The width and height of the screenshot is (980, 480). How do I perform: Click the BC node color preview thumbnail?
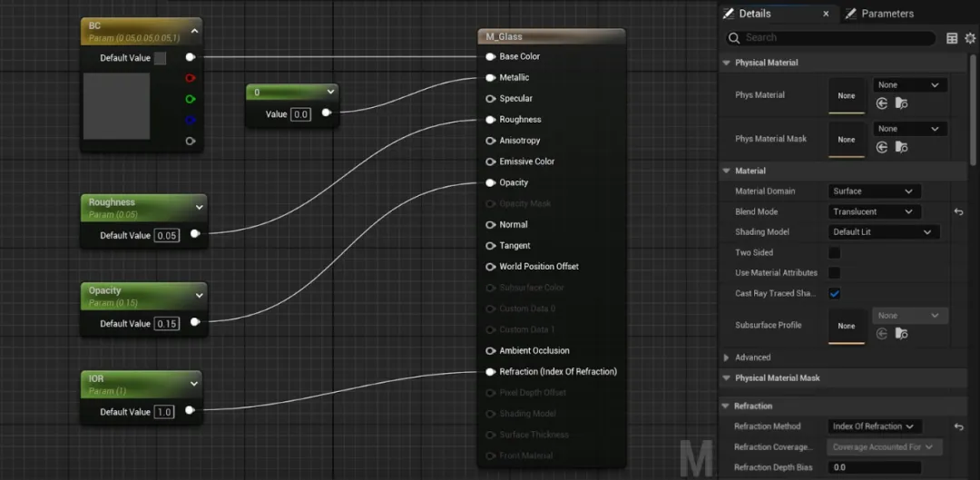click(116, 105)
